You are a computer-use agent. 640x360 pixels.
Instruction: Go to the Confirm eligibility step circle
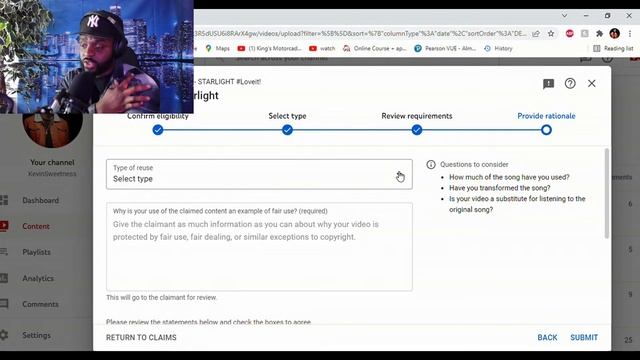tap(158, 130)
